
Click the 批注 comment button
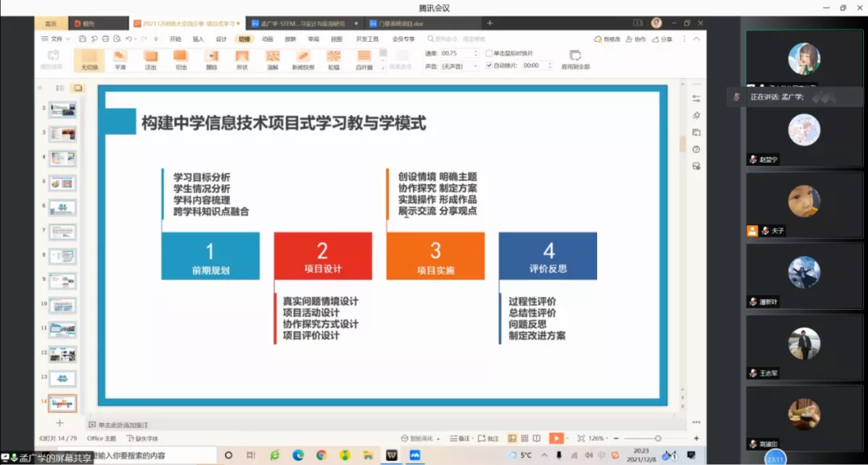click(489, 438)
